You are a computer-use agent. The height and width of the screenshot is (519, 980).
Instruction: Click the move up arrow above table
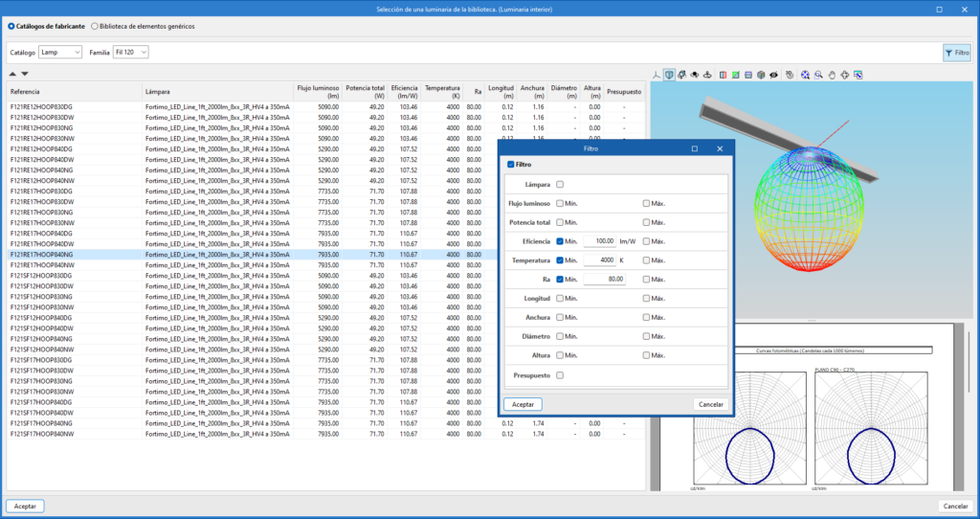[12, 74]
